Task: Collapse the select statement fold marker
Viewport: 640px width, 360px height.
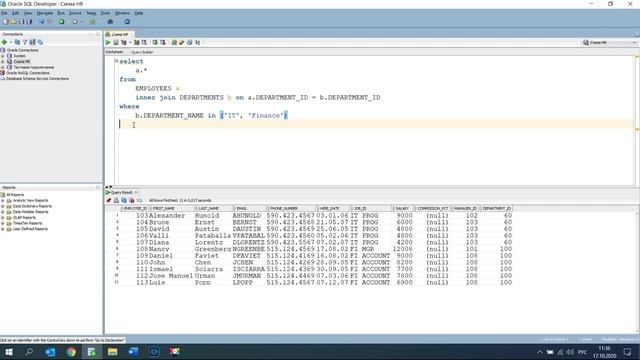Action: pos(116,61)
